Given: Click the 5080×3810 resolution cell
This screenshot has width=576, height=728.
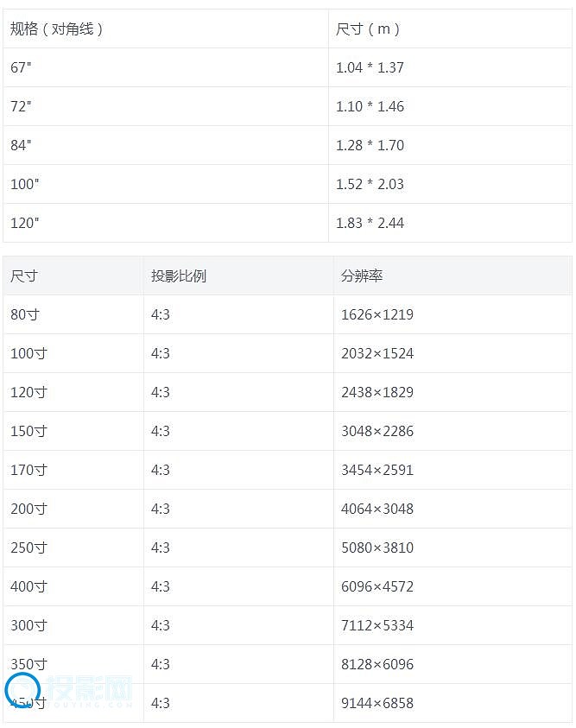Looking at the screenshot, I should coord(377,548).
